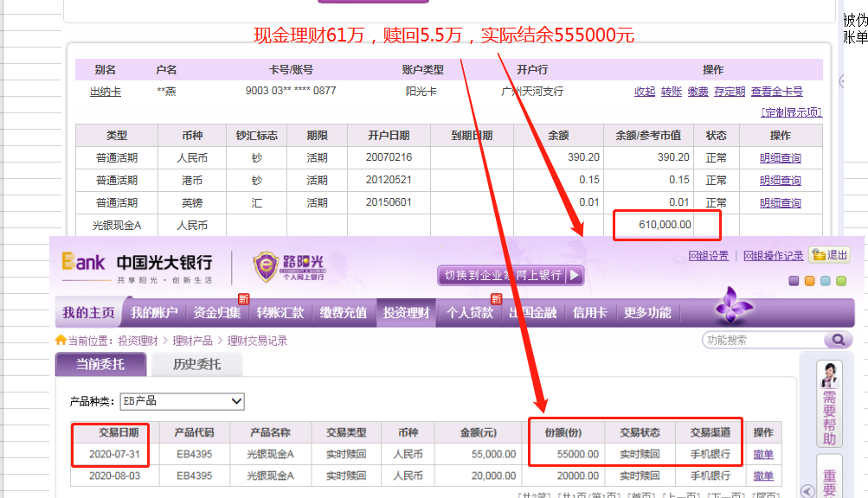The height and width of the screenshot is (498, 868).
Task: Open the 需要帮助 customer service panel
Action: coord(829,404)
